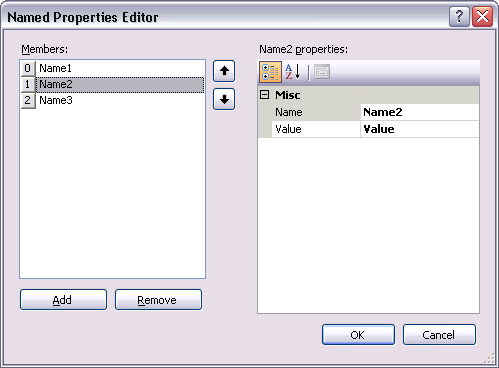The image size is (499, 368).
Task: Click the index 2 row header
Action: click(28, 100)
